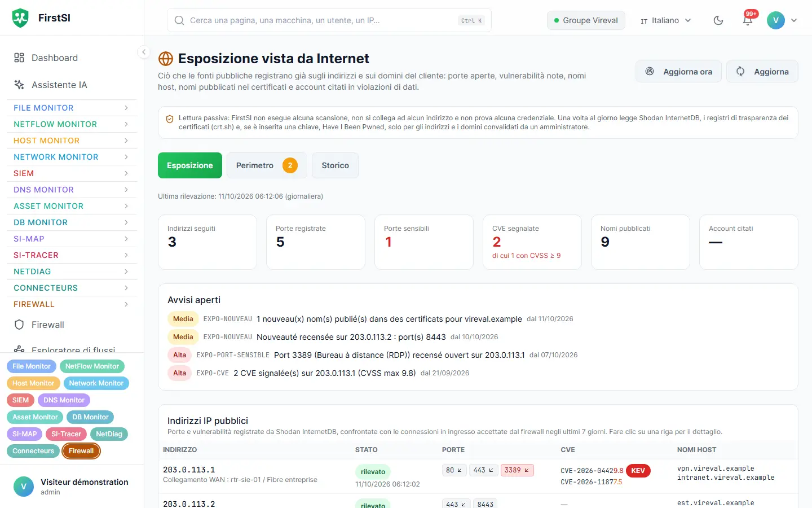
Task: Click the NetDiag pill shortcut
Action: pyautogui.click(x=109, y=434)
